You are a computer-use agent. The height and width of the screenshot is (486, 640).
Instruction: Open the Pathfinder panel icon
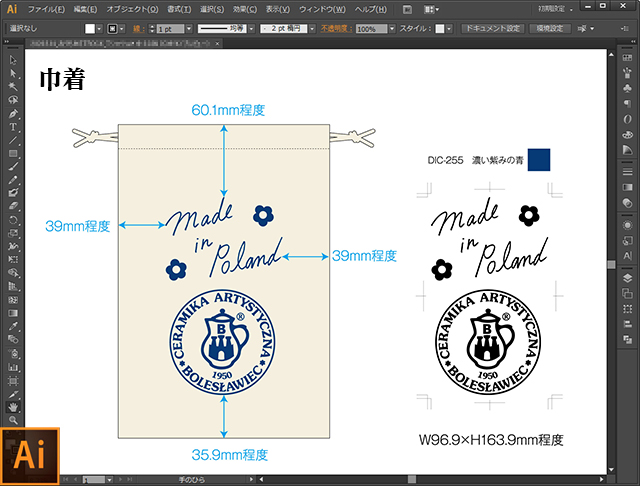627,340
